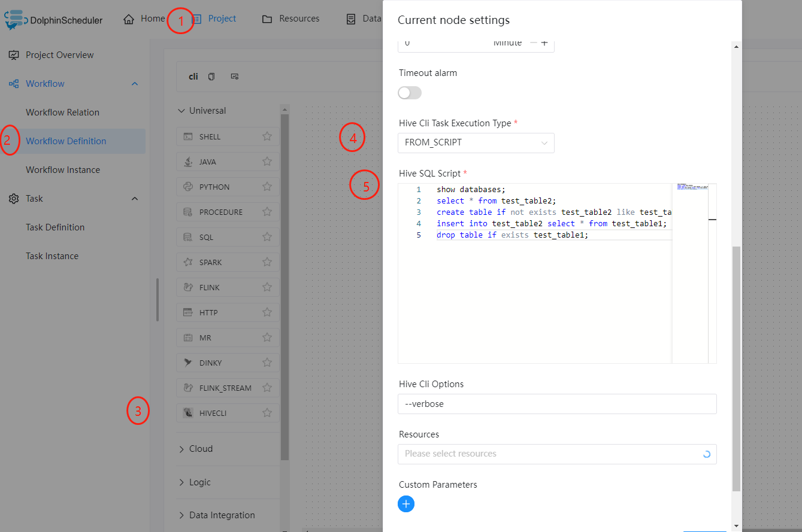This screenshot has width=802, height=532.
Task: Select the PROCEDURE task type
Action: coord(226,211)
